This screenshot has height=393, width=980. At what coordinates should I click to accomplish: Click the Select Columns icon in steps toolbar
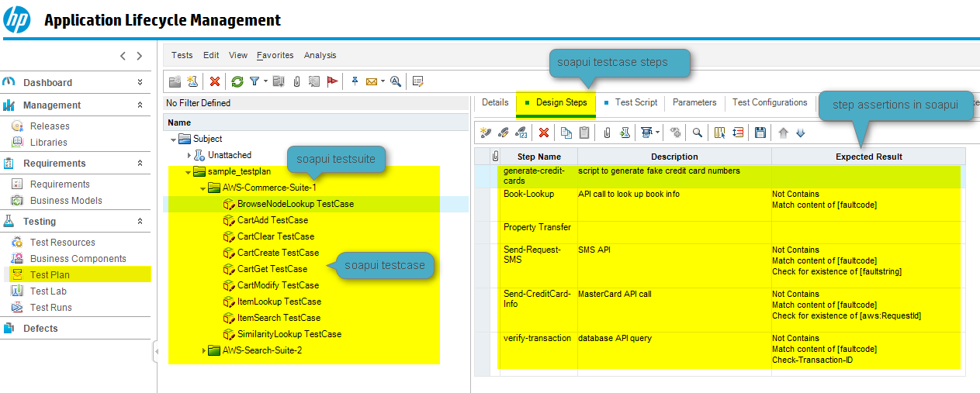(721, 133)
